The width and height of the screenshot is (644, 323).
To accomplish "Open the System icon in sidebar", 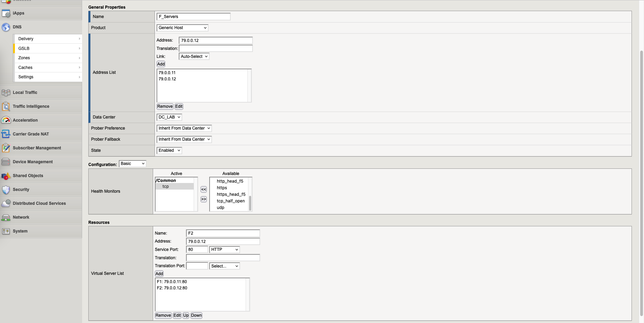I will 6,231.
